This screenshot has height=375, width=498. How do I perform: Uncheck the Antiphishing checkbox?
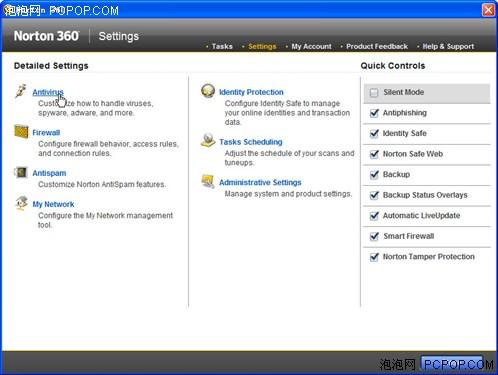374,113
